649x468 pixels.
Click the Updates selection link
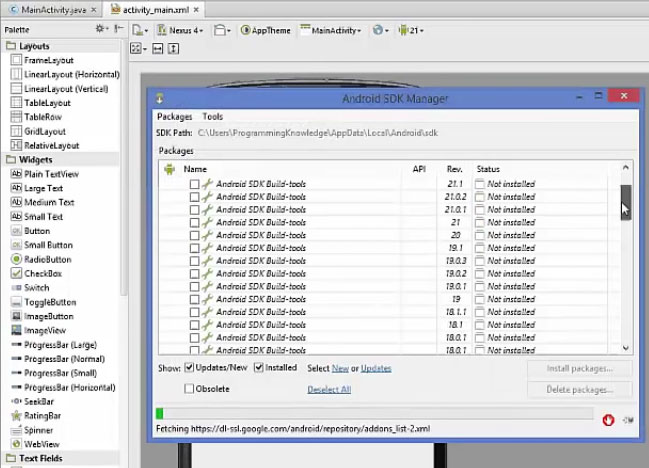coord(376,368)
